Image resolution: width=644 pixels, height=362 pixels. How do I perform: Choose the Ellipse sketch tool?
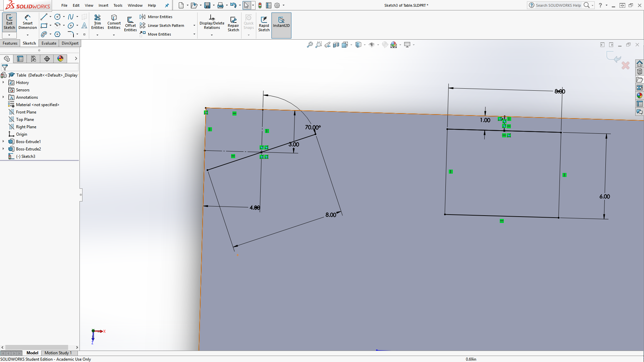click(71, 26)
